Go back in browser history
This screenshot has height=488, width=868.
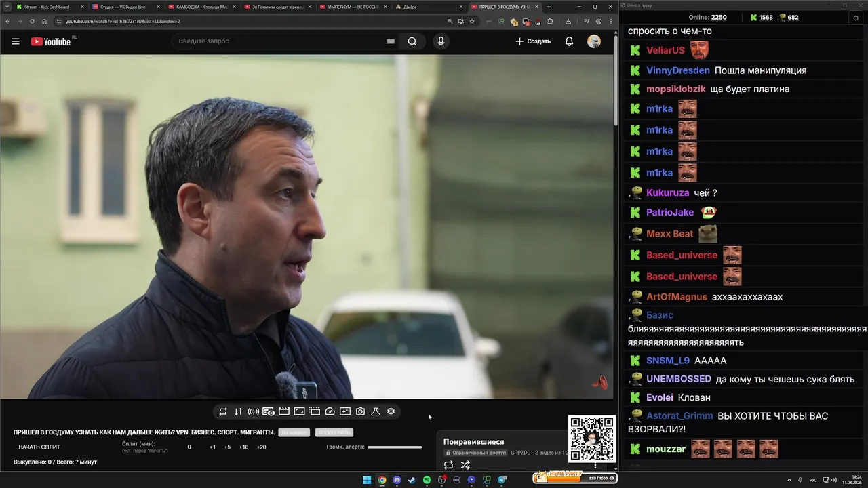[8, 22]
